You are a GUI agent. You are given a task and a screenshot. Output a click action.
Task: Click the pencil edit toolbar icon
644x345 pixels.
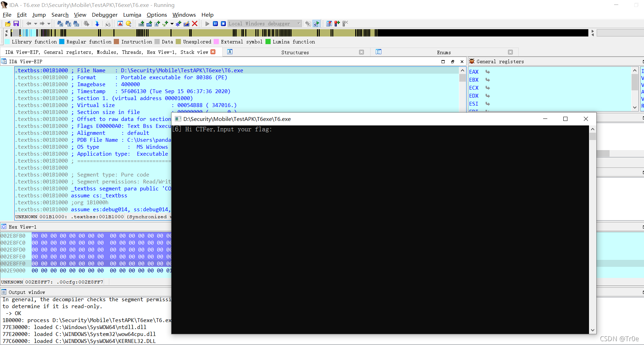(186, 24)
